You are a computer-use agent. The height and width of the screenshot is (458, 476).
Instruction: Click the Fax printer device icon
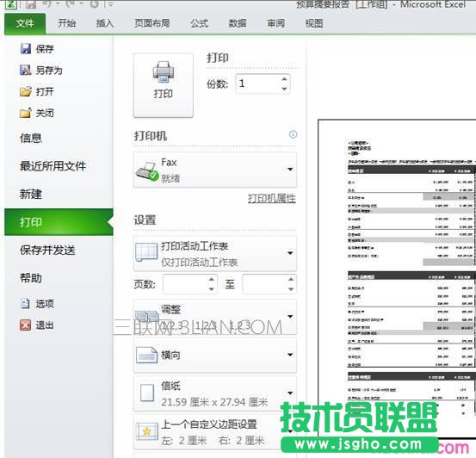pyautogui.click(x=147, y=170)
